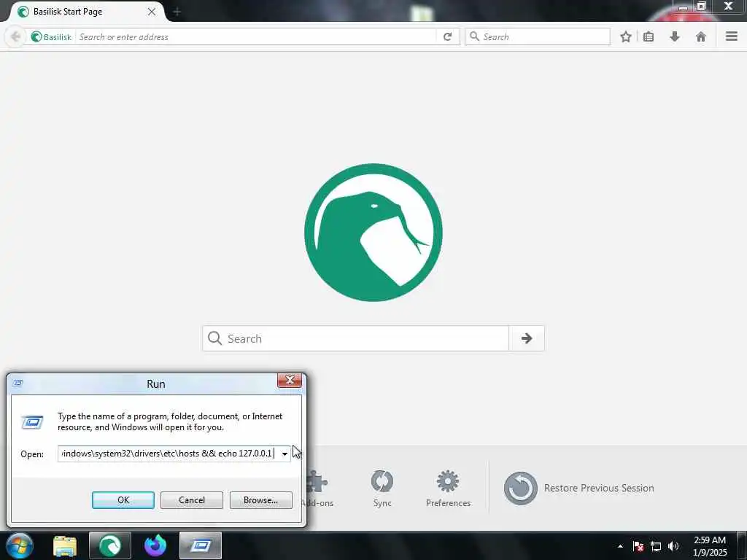Open the Basilisk hamburger menu
This screenshot has height=560, width=747.
732,36
